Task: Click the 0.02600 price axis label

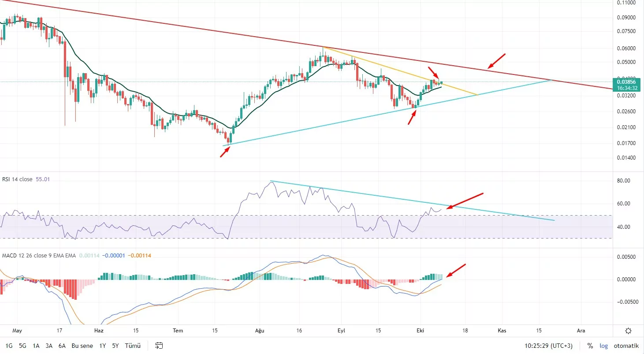Action: (626, 112)
